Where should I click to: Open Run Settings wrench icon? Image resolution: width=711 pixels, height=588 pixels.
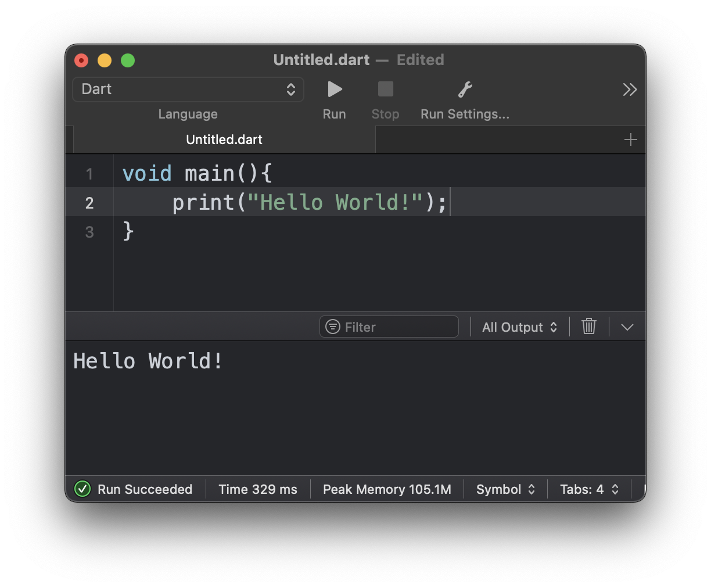[x=465, y=89]
